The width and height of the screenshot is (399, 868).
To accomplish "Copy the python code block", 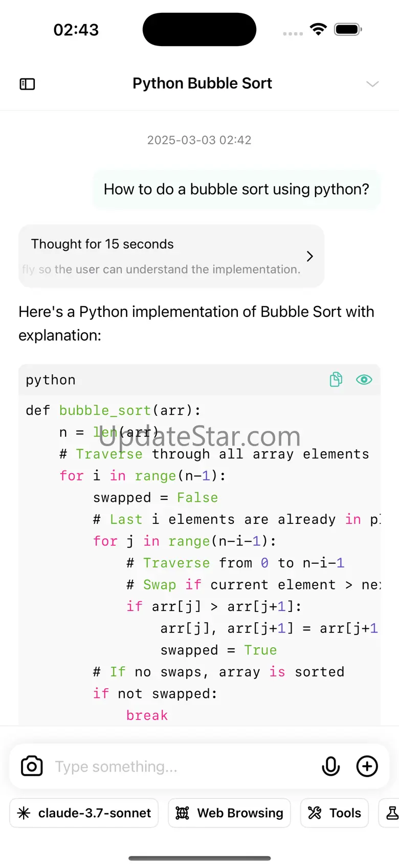I will tap(336, 379).
